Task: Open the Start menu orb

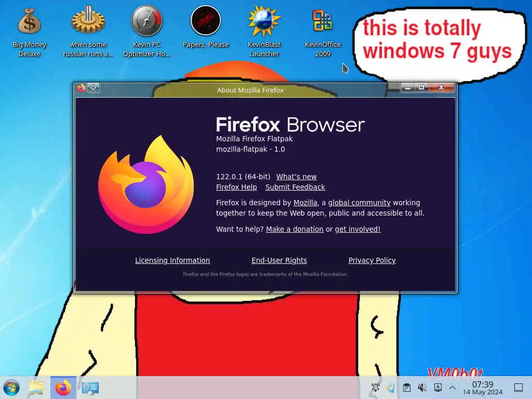Action: (11, 388)
